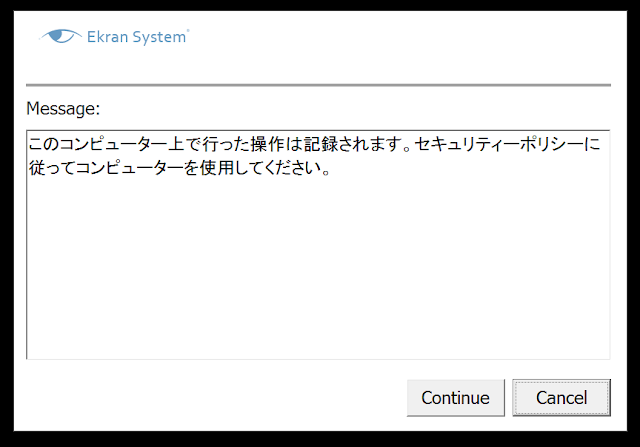Click the Continue button
The height and width of the screenshot is (447, 640).
click(456, 398)
